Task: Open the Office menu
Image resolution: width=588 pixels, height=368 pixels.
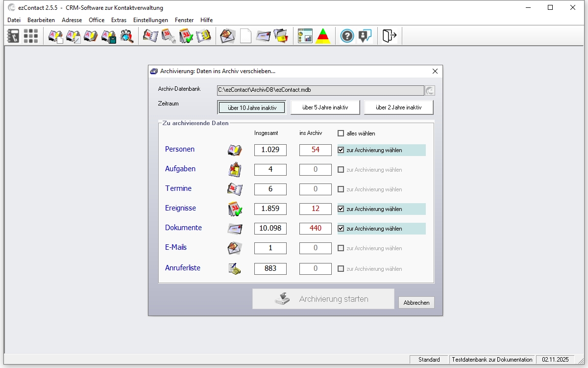Action: (x=97, y=20)
